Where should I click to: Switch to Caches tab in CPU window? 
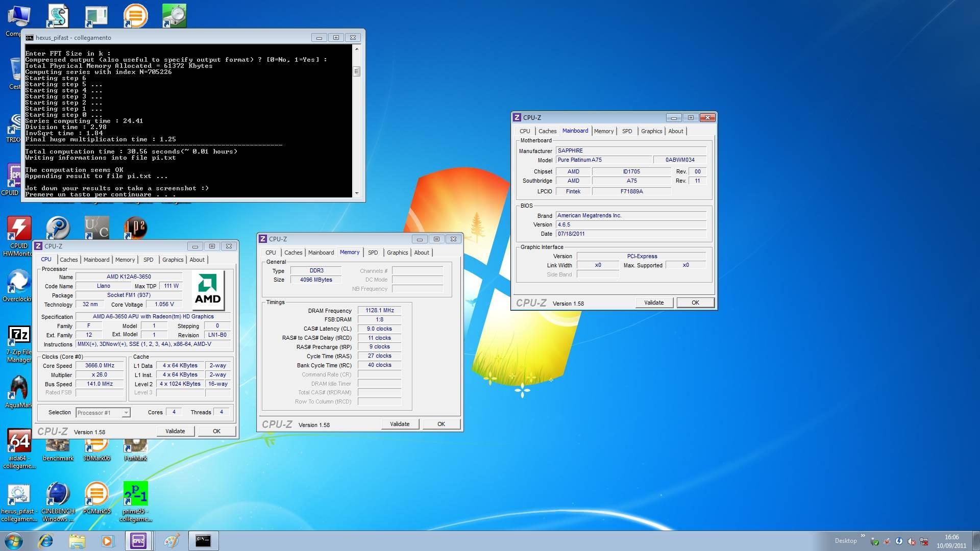68,260
